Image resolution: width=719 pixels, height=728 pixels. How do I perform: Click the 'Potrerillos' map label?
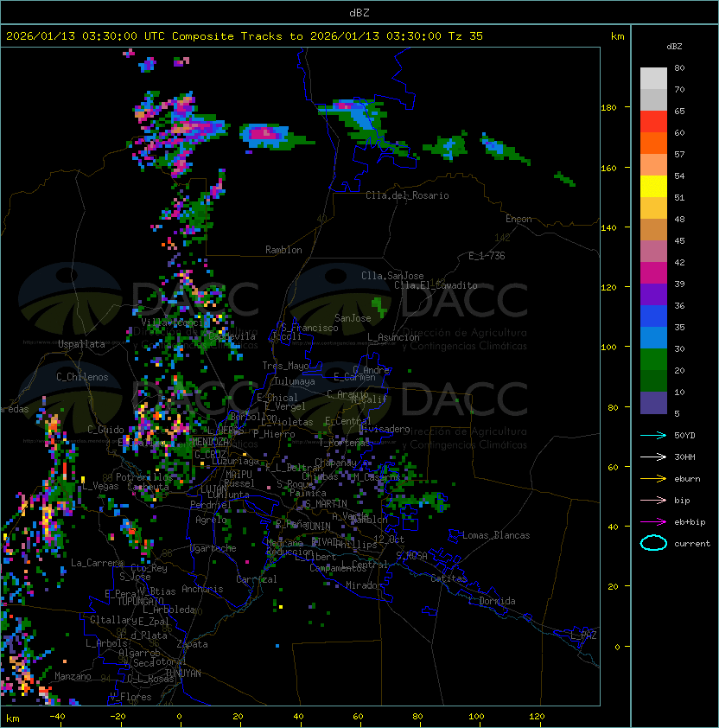(144, 477)
